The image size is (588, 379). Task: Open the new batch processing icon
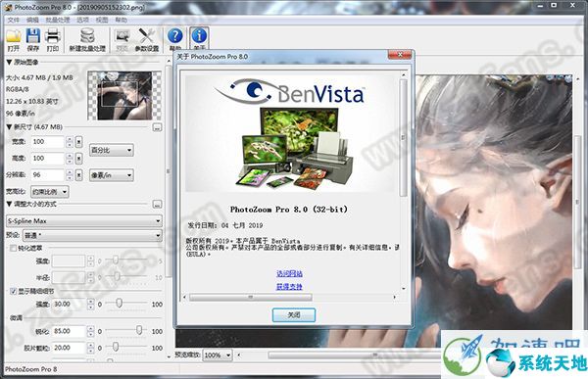point(87,36)
